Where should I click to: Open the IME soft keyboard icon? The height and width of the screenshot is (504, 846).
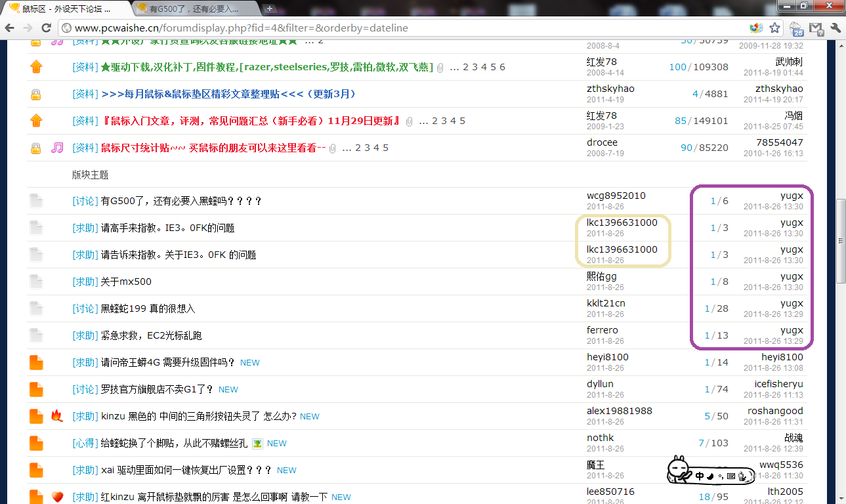point(730,476)
